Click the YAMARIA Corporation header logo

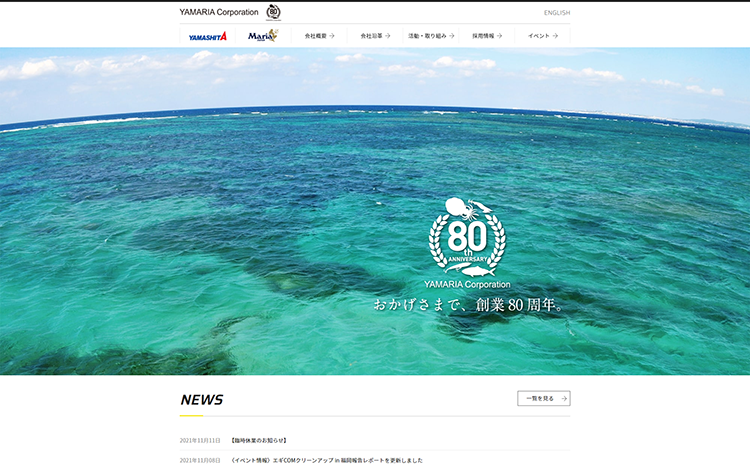tap(218, 12)
